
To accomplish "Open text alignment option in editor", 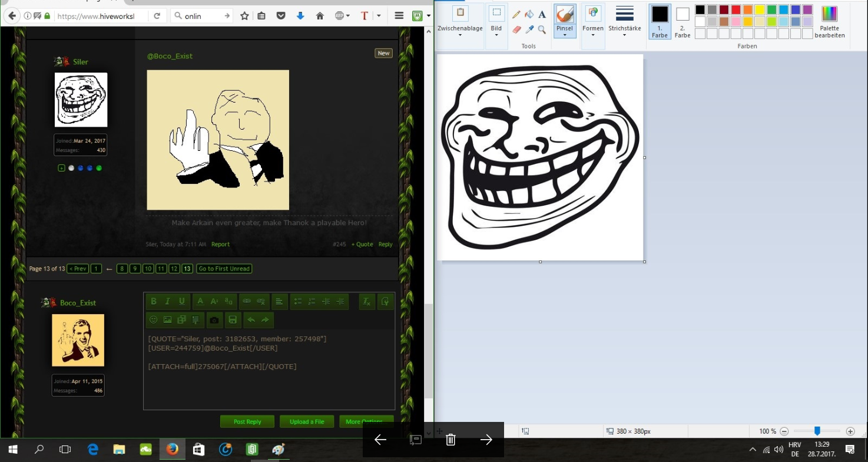I will pyautogui.click(x=279, y=301).
